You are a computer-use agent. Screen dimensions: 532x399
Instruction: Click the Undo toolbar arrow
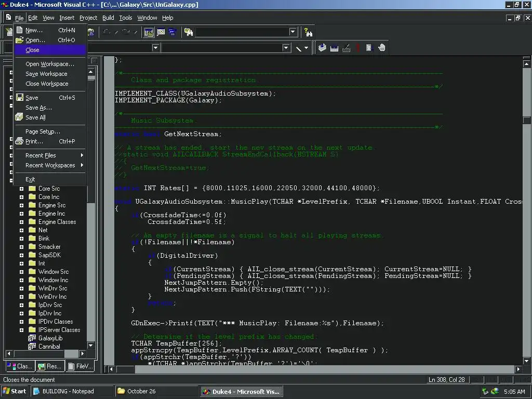(x=106, y=32)
